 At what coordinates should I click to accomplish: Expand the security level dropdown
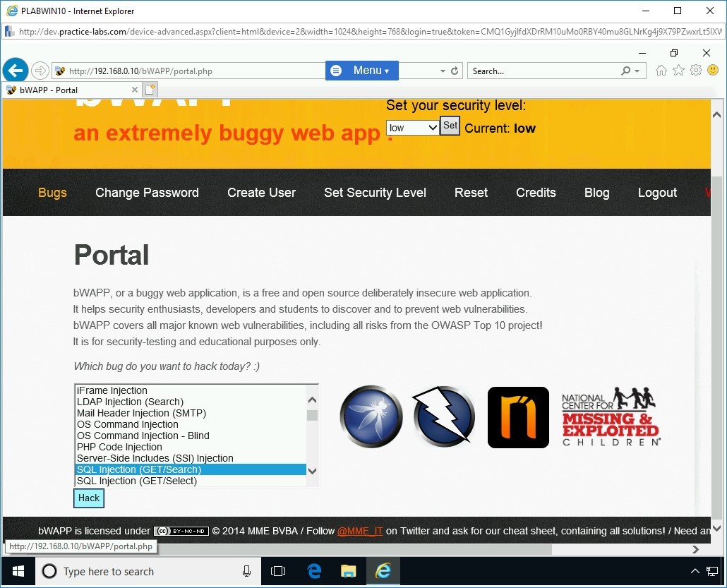pos(413,128)
